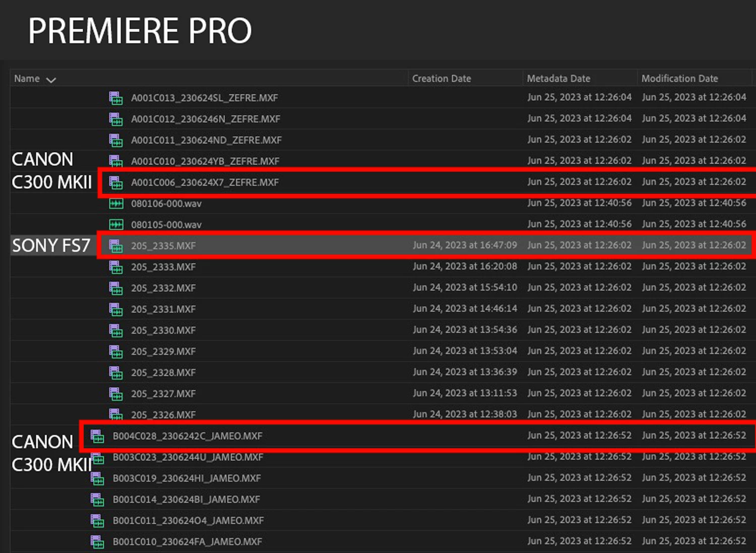Viewport: 756px width, 553px height.
Task: Select file B003C019_230624HI_JAMEO.MXF
Action: tap(187, 478)
